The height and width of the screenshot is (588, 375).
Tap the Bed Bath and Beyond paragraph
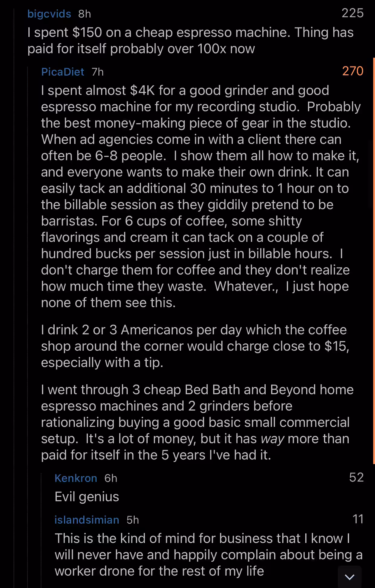197,422
